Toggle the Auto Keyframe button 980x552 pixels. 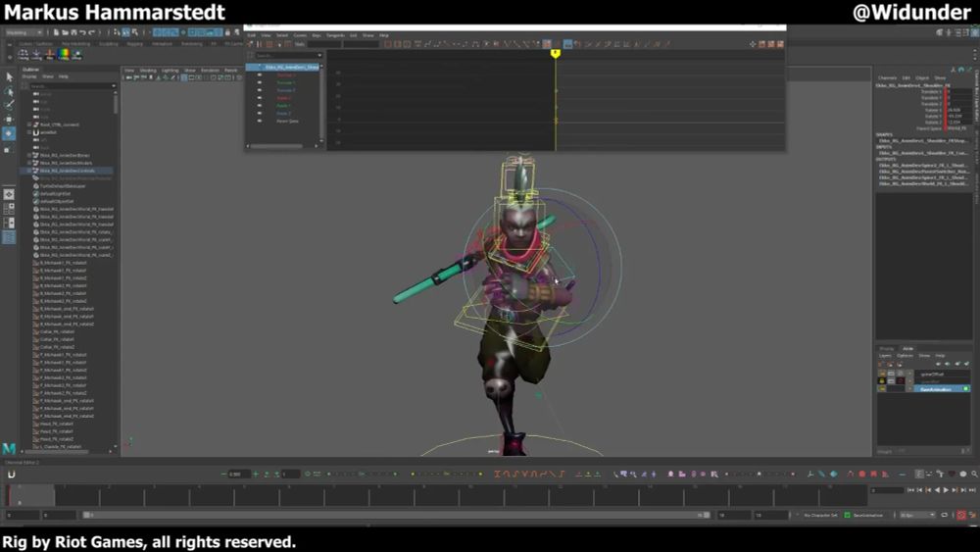pos(961,515)
